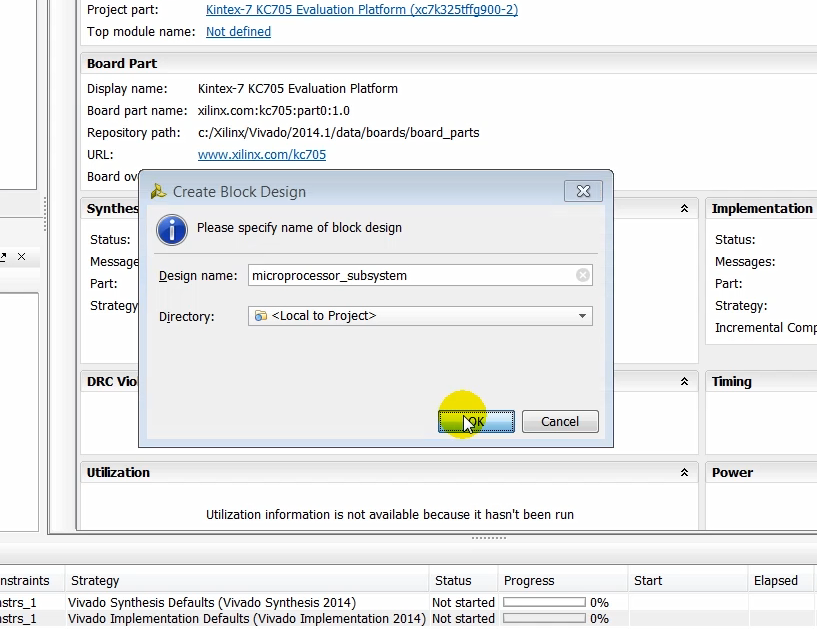Open the Kintex-7 KC705 Evaluation Platform link

[x=362, y=9]
